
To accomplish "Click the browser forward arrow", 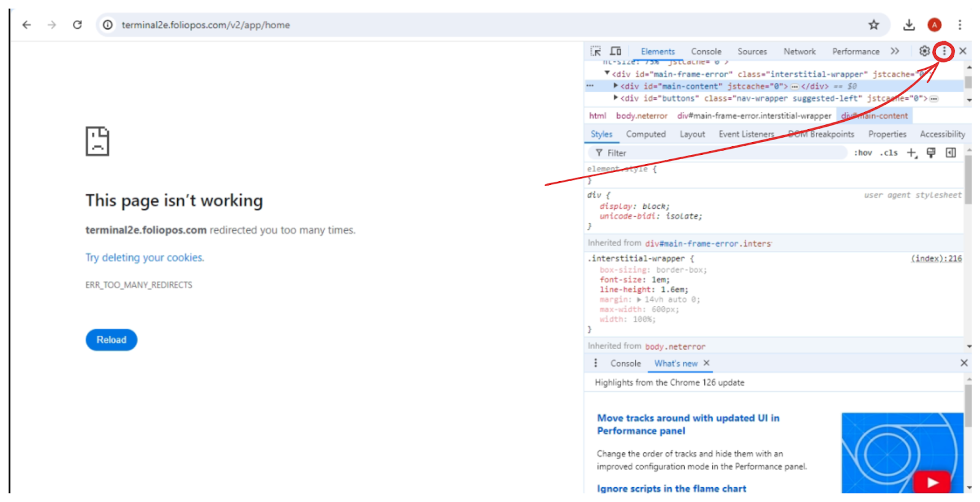I will (x=52, y=25).
